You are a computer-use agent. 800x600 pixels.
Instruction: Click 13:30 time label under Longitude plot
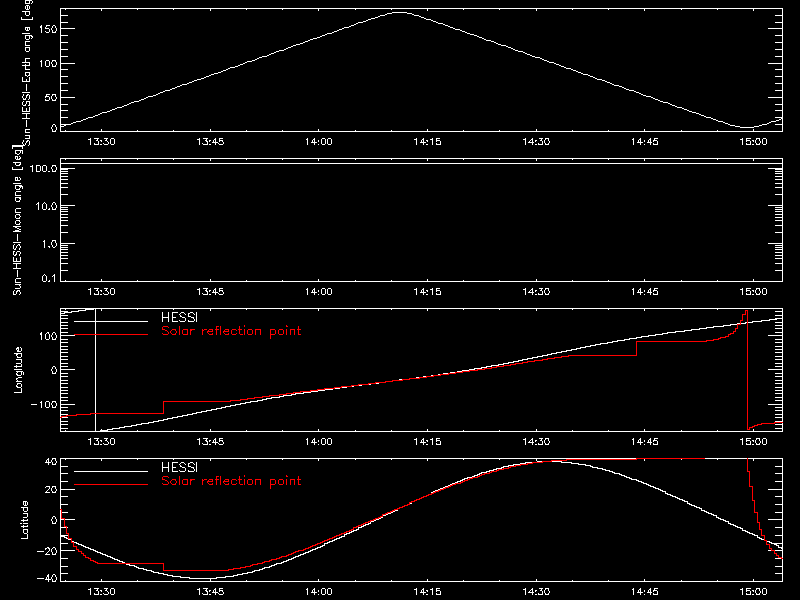[x=101, y=441]
